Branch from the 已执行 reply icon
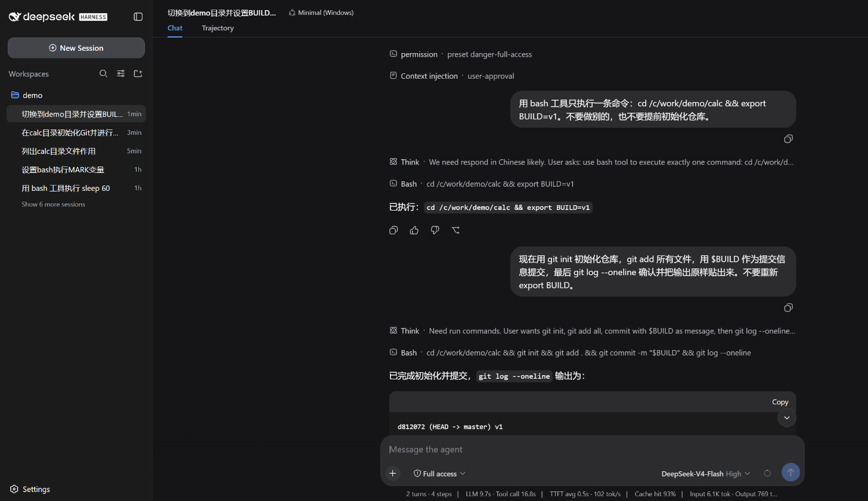The height and width of the screenshot is (501, 868). click(x=456, y=230)
